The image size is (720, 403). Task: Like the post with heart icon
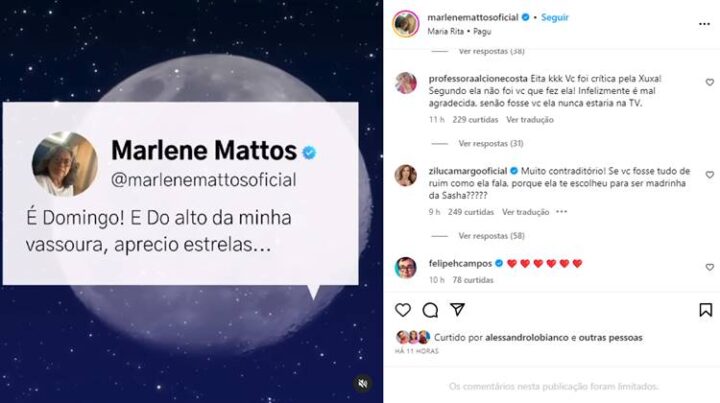click(x=403, y=310)
